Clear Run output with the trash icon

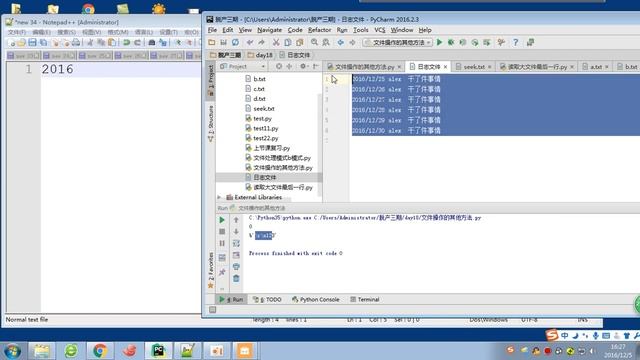236,278
